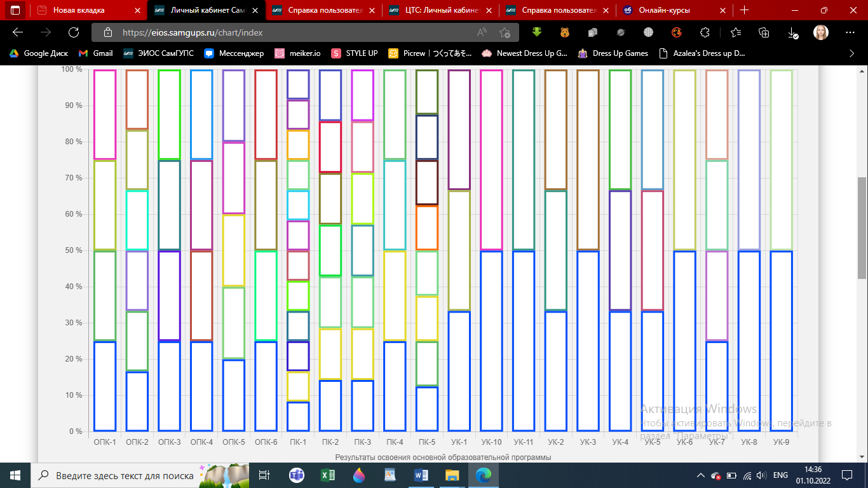Open Word from the taskbar
The height and width of the screenshot is (488, 868).
(x=421, y=475)
